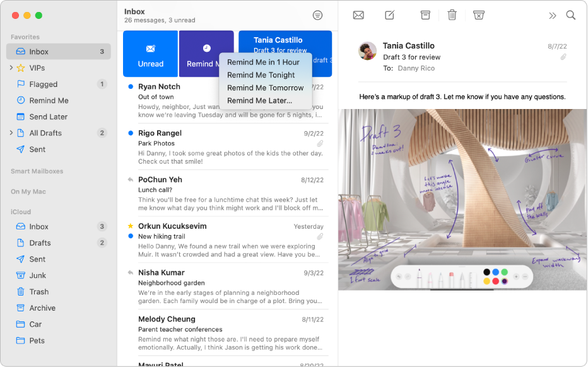Open the message list filter menu
This screenshot has height=368, width=588.
pyautogui.click(x=317, y=14)
